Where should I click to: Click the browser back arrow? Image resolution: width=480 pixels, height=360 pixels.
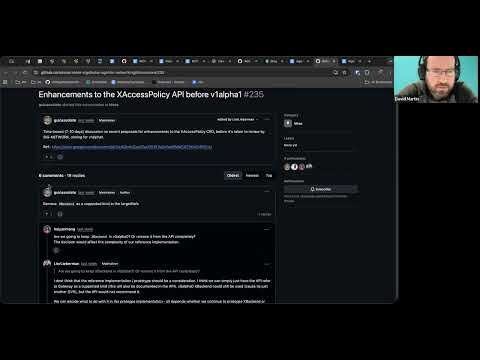pyautogui.click(x=6, y=73)
